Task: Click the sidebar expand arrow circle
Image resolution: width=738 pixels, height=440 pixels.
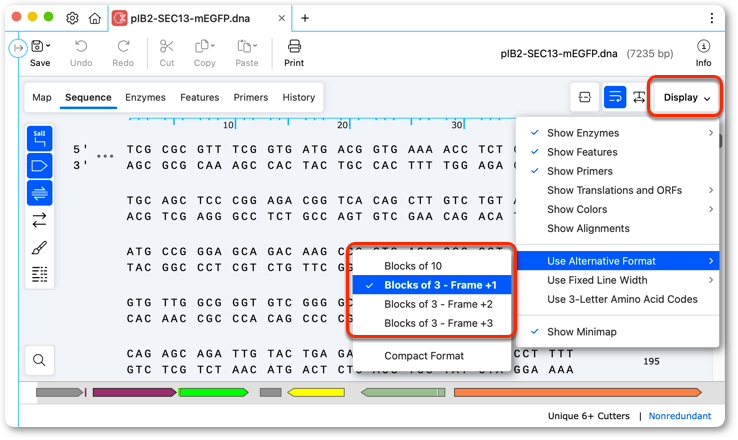Action: 18,48
